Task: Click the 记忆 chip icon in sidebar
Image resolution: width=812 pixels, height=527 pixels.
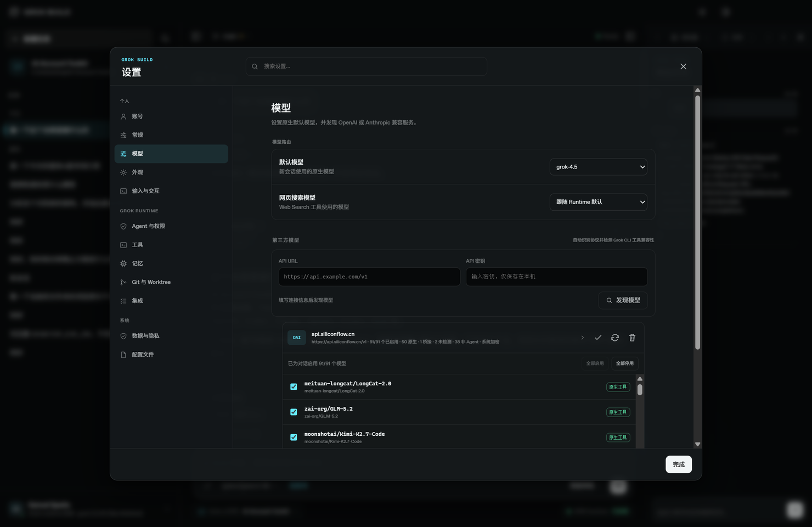Action: (123, 263)
